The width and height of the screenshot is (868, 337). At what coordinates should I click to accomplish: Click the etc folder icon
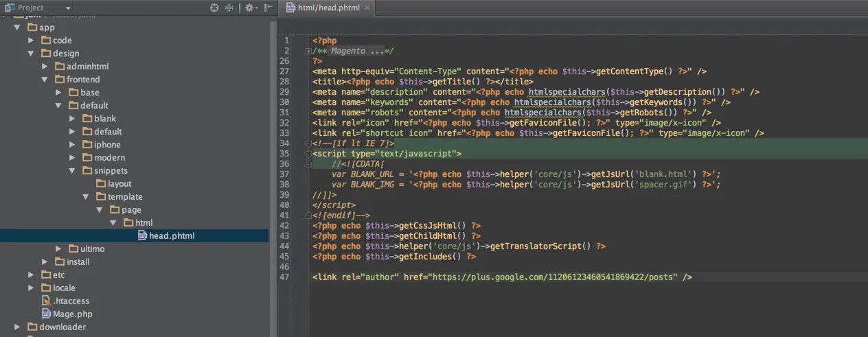point(47,275)
